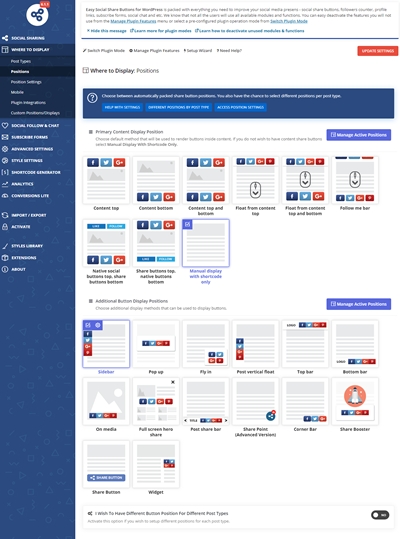Open Sidebar position settings gear icon
The height and width of the screenshot is (539, 400).
98,325
